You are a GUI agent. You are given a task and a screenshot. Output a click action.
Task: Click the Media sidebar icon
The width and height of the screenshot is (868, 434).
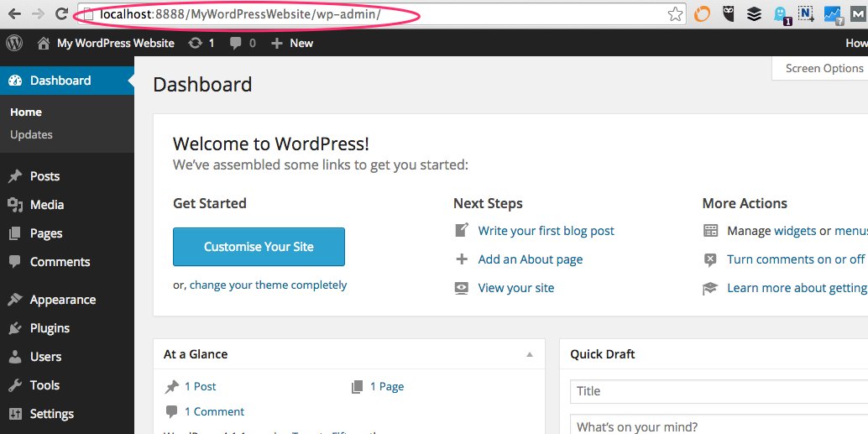(15, 205)
